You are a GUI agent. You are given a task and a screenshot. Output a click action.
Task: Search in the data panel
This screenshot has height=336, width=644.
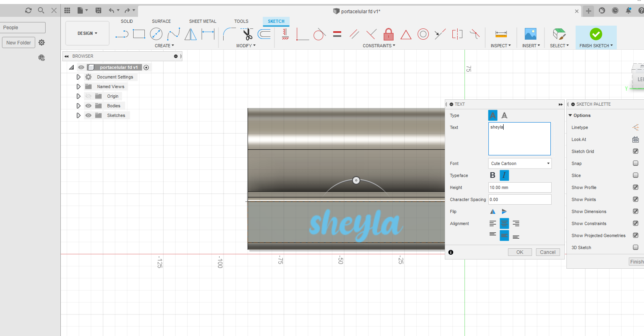pos(41,10)
